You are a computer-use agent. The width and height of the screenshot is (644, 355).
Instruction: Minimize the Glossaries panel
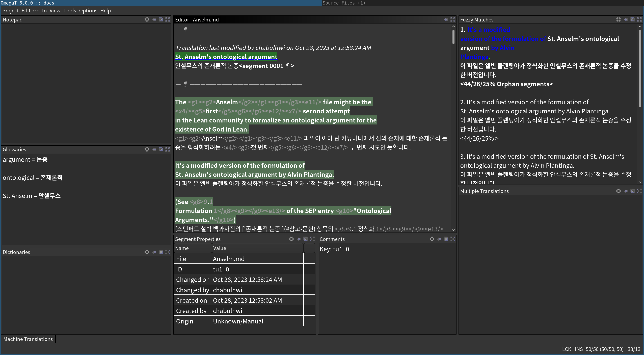tap(154, 149)
